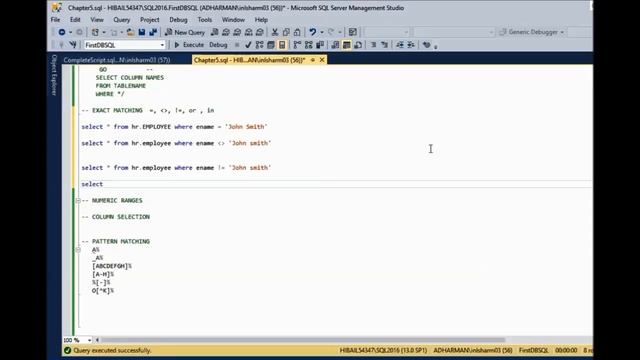Click the Debug toolbar button
Image resolution: width=640 pixels, height=360 pixels.
(x=218, y=45)
